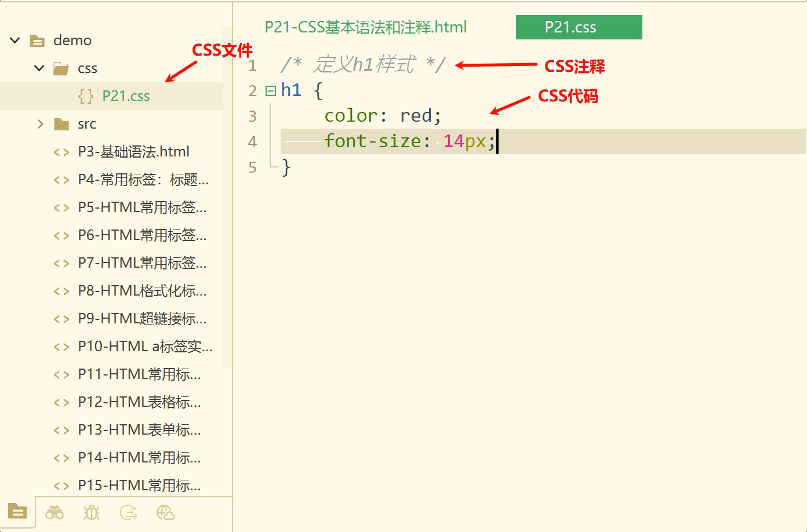Click the h1 selector in code
This screenshot has width=807, height=532.
click(x=291, y=90)
